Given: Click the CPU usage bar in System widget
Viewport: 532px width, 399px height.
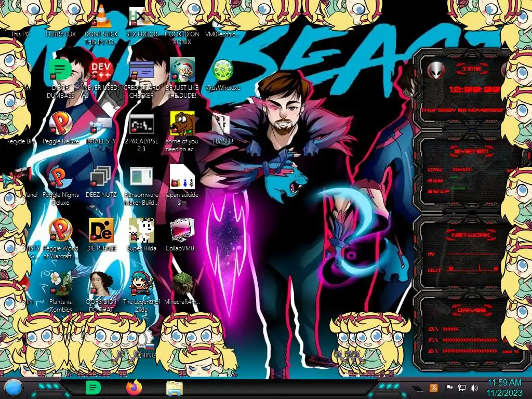Looking at the screenshot, I should click(x=461, y=169).
